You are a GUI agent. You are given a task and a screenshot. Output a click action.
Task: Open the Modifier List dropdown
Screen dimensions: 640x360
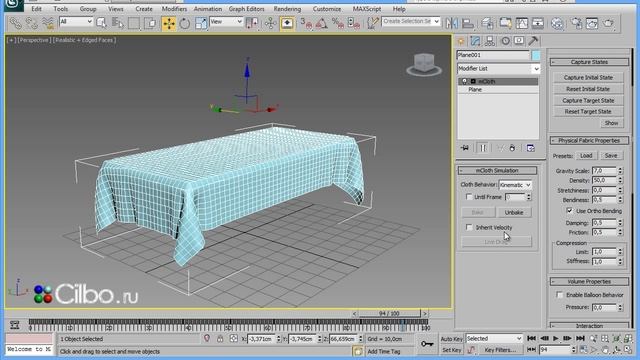tap(498, 69)
